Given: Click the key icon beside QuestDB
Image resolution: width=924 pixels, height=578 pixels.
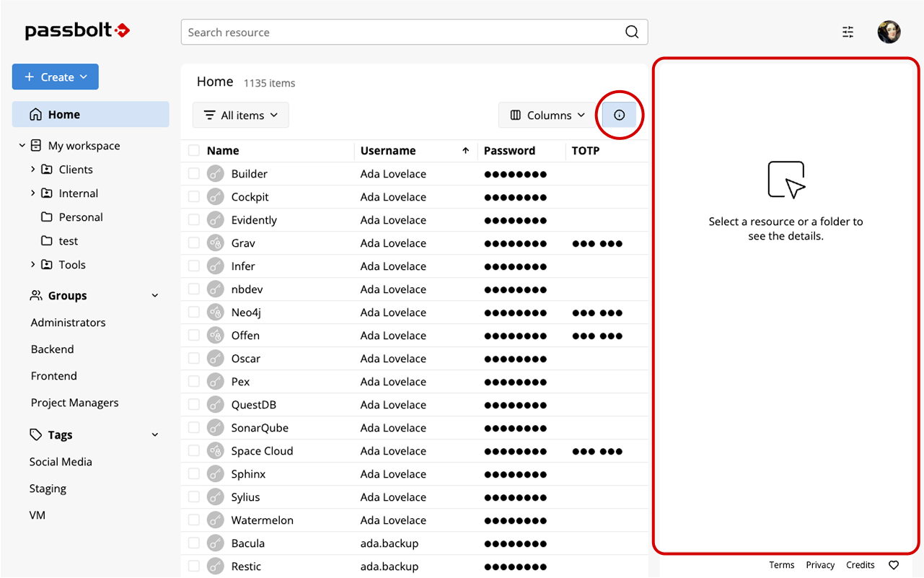Looking at the screenshot, I should coord(215,405).
